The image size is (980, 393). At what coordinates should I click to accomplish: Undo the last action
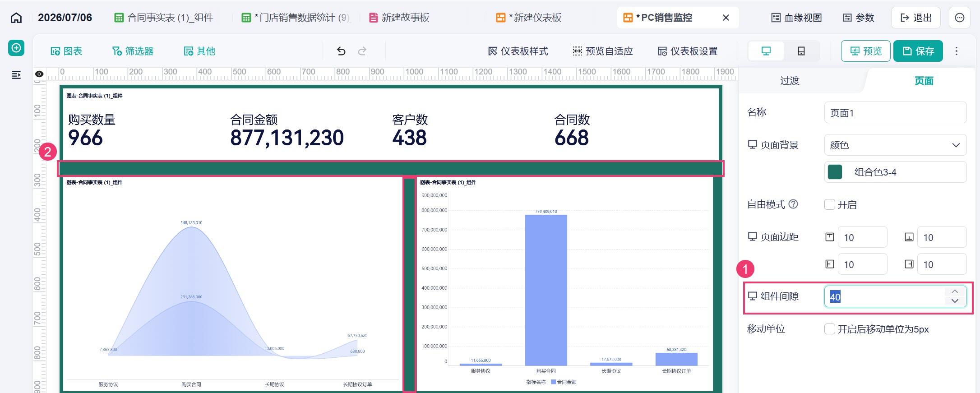[x=341, y=51]
